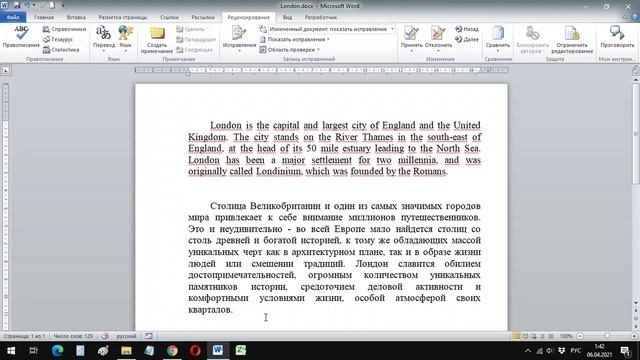Click the 100% zoom level button
This screenshot has height=360, width=640.
566,336
